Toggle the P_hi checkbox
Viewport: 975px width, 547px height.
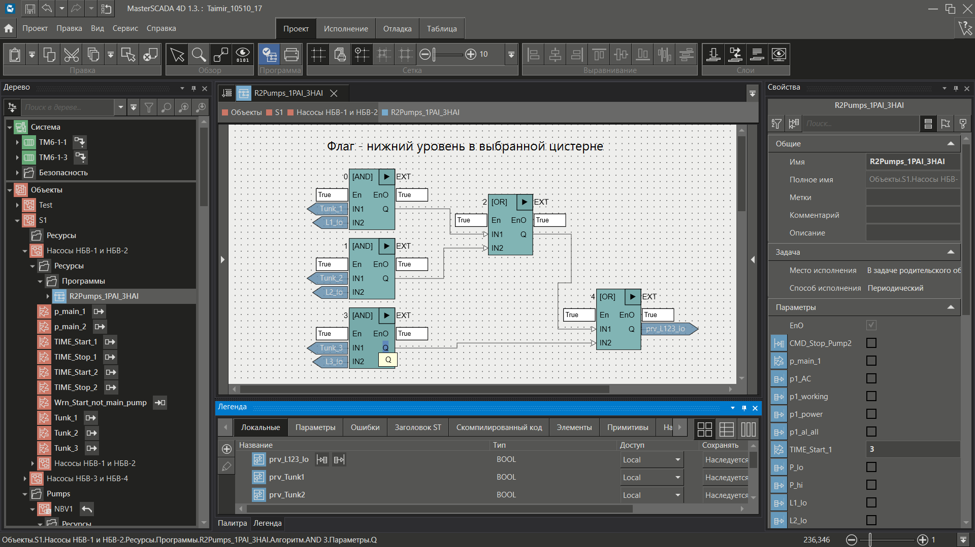tap(871, 485)
